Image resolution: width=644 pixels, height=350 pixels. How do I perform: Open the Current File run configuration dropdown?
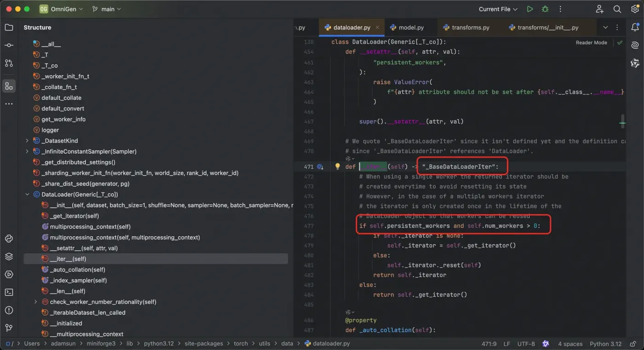498,9
